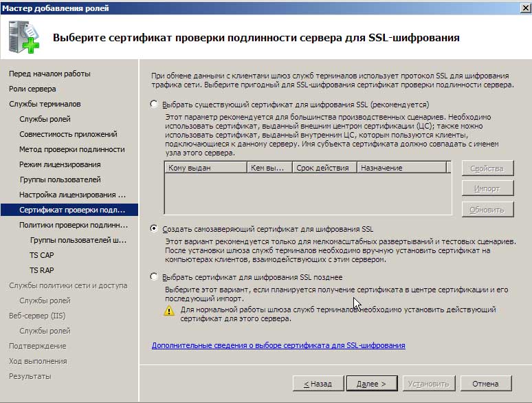This screenshot has height=403, width=532.
Task: Select Группы пользователей step
Action: coord(60,179)
